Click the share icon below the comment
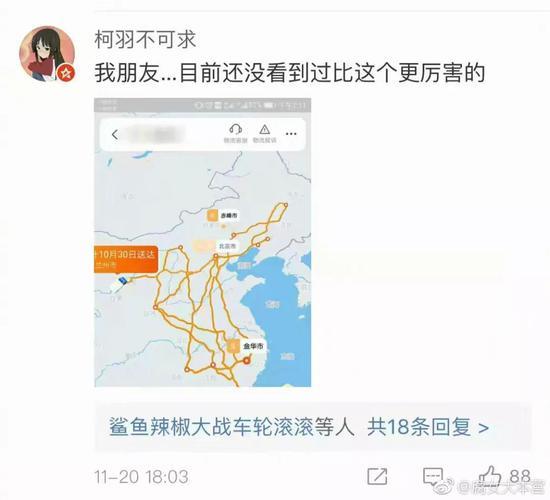The width and height of the screenshot is (550, 500). coord(377,476)
